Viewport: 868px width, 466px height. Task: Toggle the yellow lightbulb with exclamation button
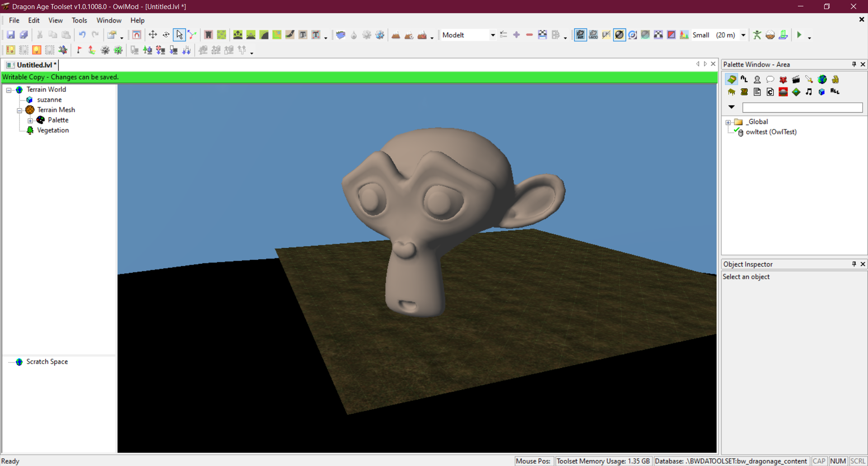pos(11,50)
